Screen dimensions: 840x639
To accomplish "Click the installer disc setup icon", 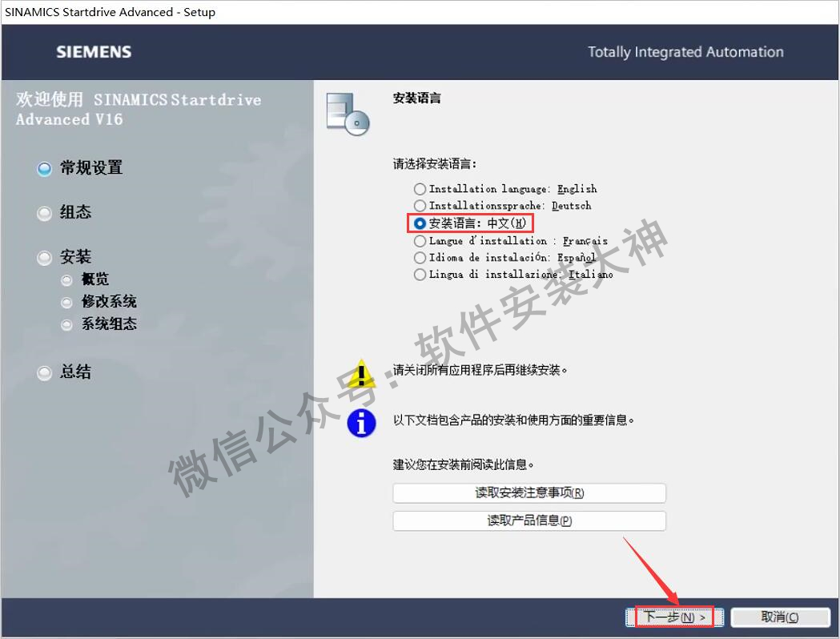I will click(x=348, y=114).
